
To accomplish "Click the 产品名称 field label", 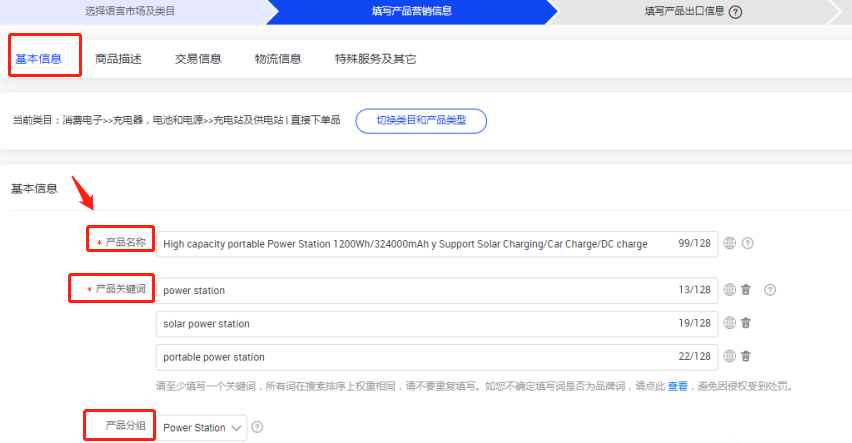I will pyautogui.click(x=126, y=242).
